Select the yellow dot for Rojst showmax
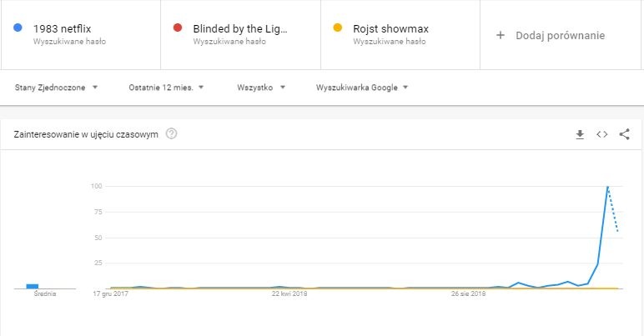644x336 pixels. (338, 28)
